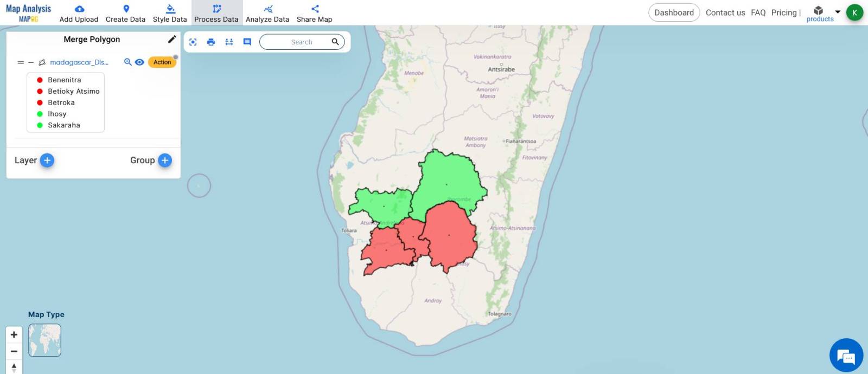Reset the map north orientation
Viewport: 868px width, 374px height.
click(14, 367)
